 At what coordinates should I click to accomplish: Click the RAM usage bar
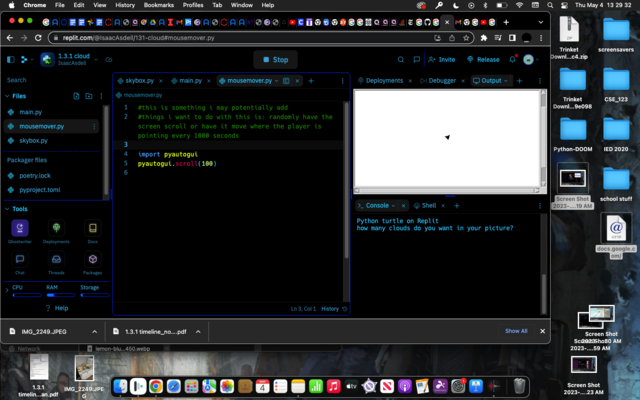click(61, 295)
